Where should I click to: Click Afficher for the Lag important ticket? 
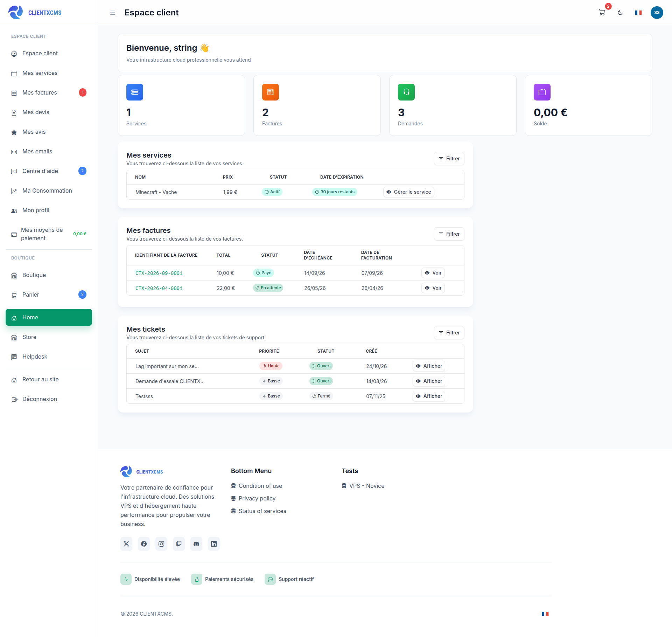coord(429,366)
